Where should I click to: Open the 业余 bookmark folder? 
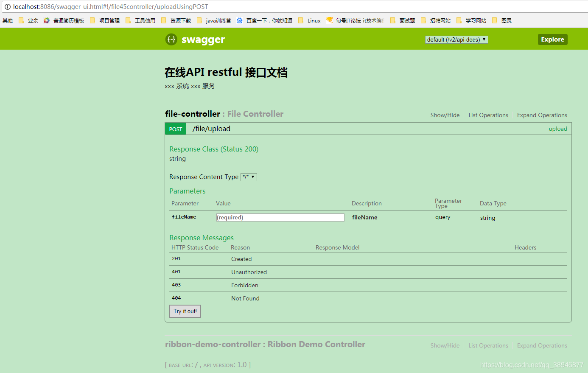point(28,20)
